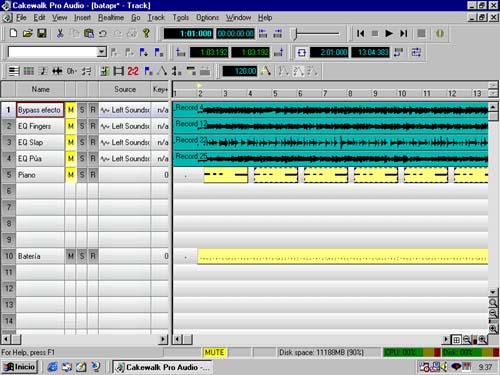The image size is (500, 375).
Task: Click the Open file folder icon
Action: (x=28, y=33)
